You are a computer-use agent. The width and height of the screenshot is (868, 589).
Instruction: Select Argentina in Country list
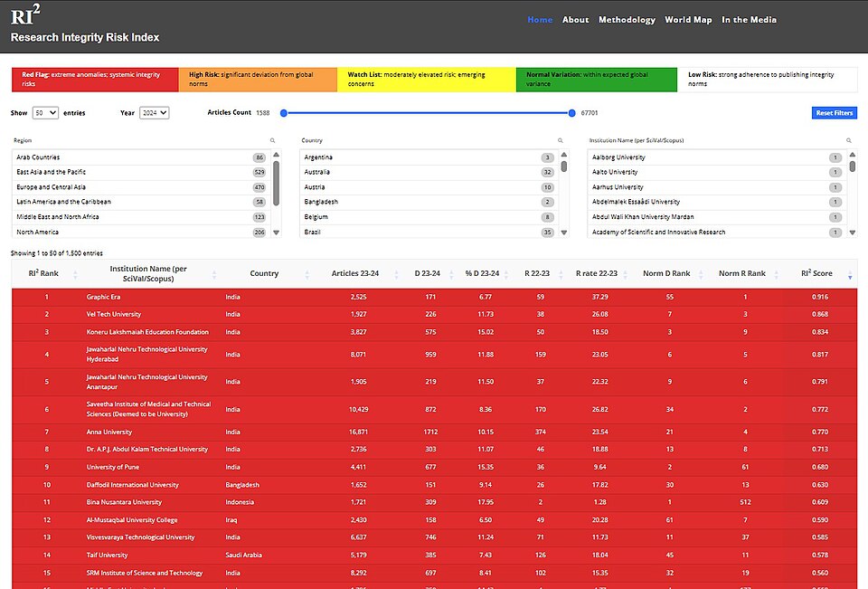429,157
